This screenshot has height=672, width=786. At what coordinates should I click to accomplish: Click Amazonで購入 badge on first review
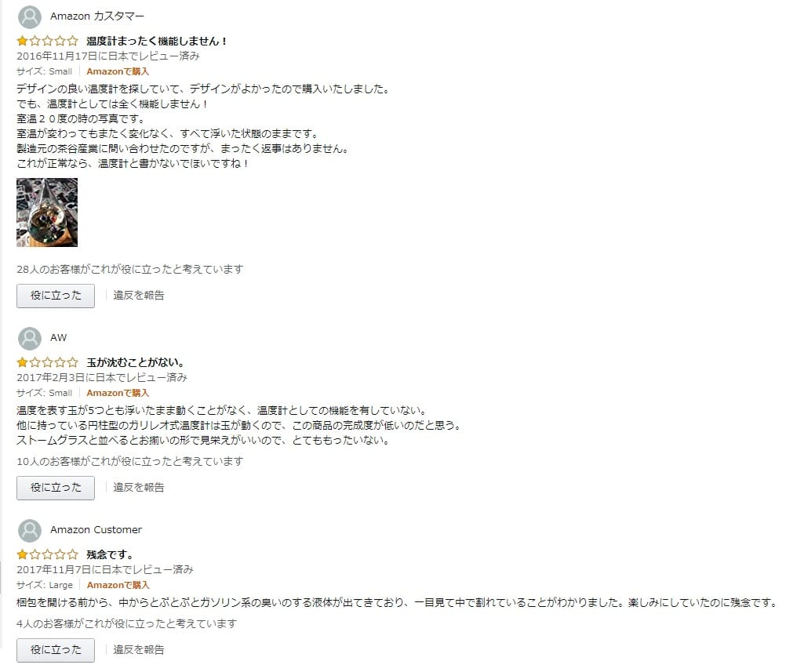[x=118, y=71]
